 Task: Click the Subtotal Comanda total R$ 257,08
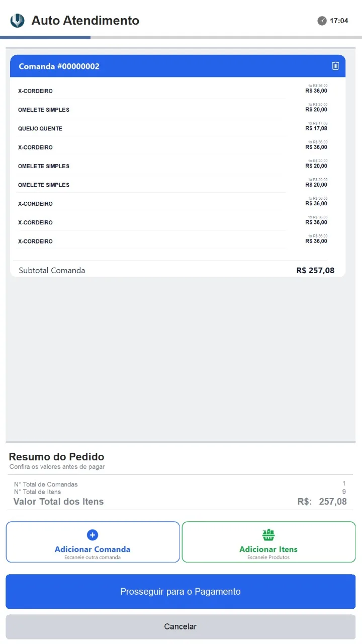(315, 270)
